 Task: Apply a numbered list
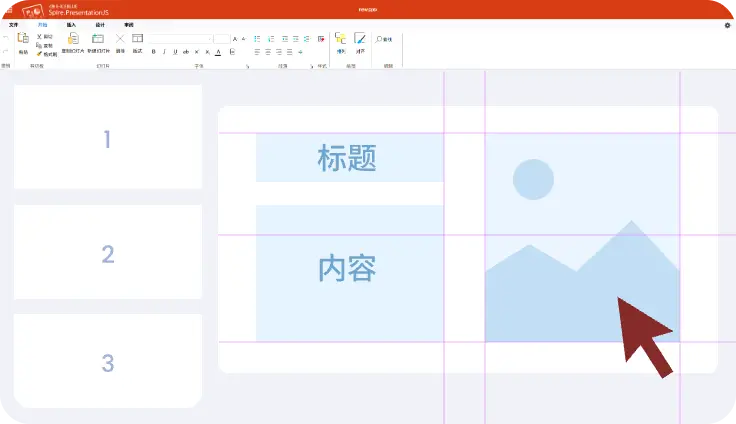(x=271, y=39)
